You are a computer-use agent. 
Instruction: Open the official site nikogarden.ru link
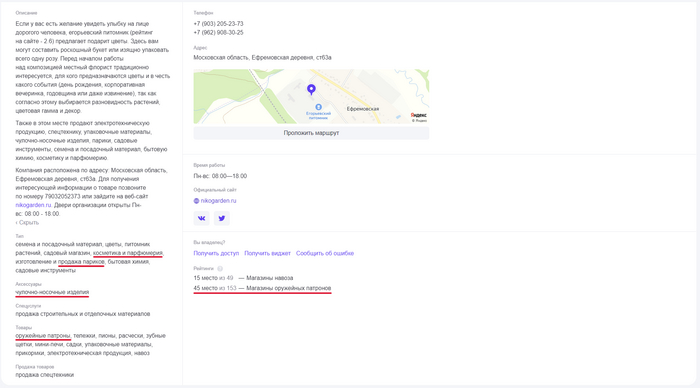(218, 201)
